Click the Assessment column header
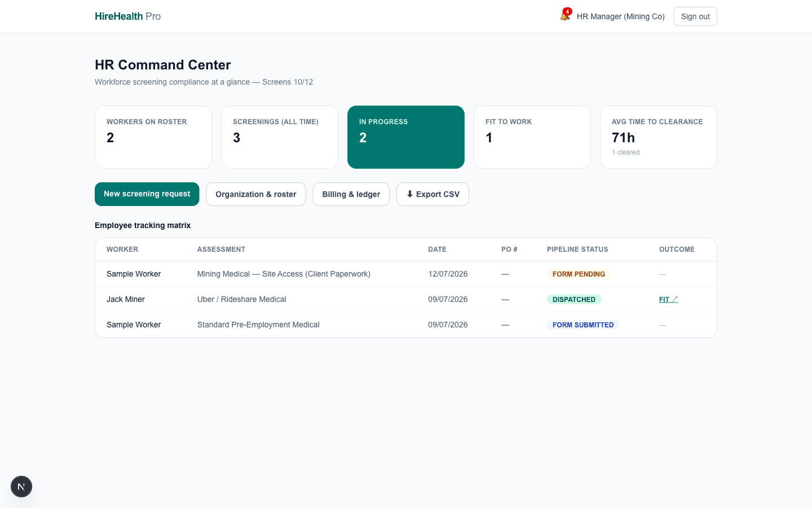 [221, 249]
